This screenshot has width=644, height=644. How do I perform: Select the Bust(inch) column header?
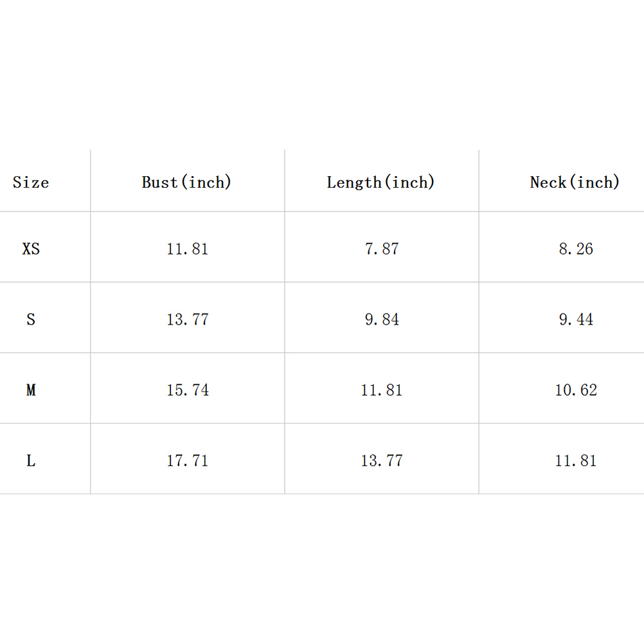(186, 183)
